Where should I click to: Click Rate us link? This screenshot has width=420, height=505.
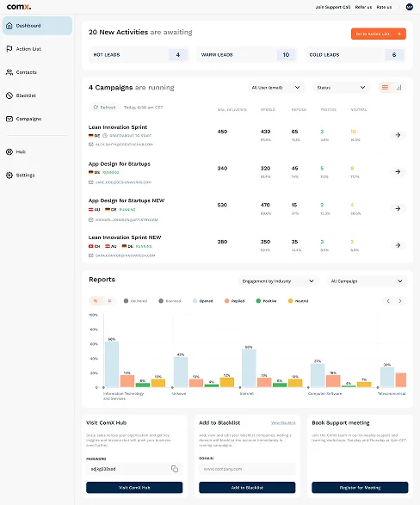[384, 7]
